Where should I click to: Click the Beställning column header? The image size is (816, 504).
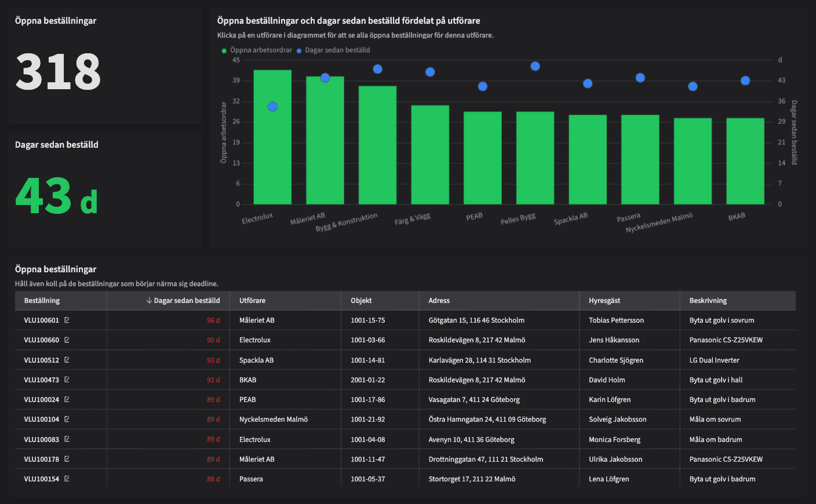(x=42, y=301)
